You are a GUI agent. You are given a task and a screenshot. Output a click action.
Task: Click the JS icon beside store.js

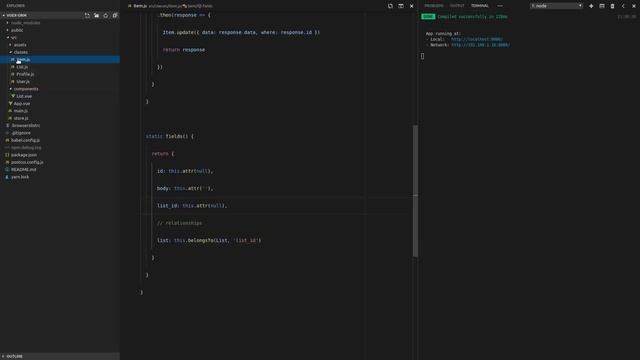pos(10,118)
